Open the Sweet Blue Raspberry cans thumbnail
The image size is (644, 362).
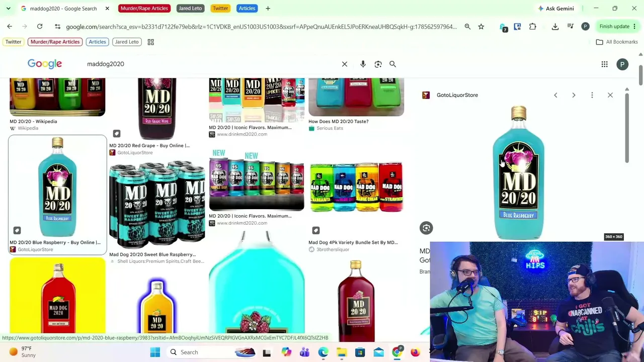[x=157, y=204]
